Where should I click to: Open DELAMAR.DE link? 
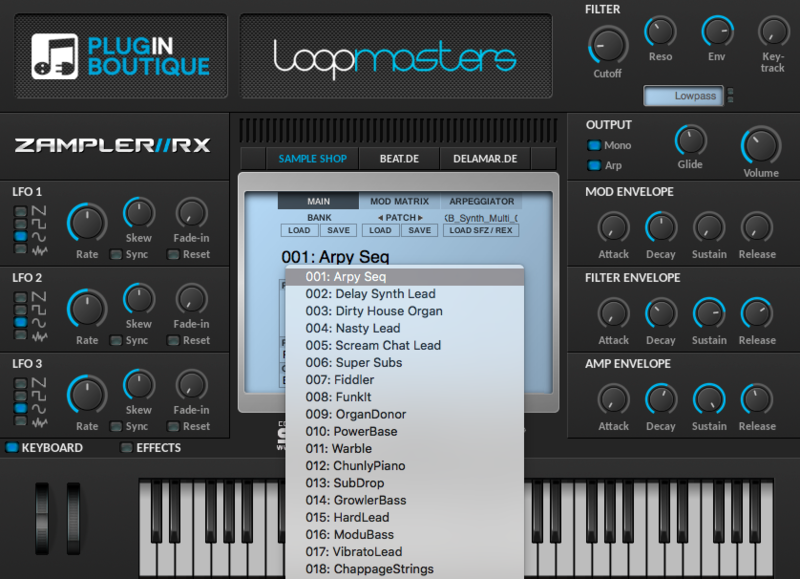click(x=485, y=159)
